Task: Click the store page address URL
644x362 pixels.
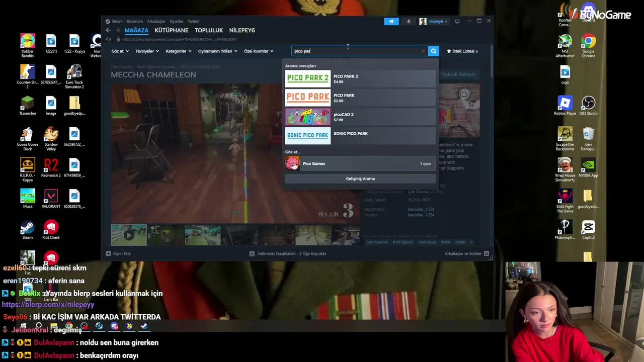Action: pyautogui.click(x=179, y=39)
